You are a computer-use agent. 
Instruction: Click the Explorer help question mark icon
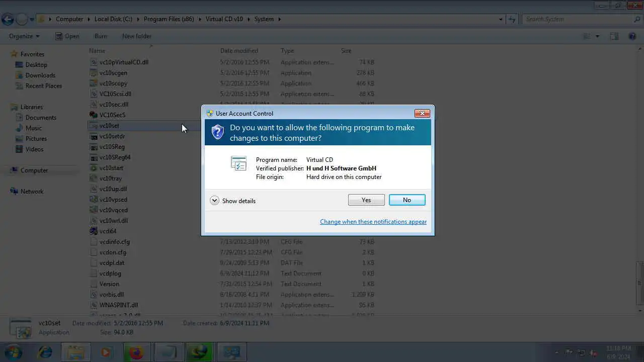tap(632, 36)
